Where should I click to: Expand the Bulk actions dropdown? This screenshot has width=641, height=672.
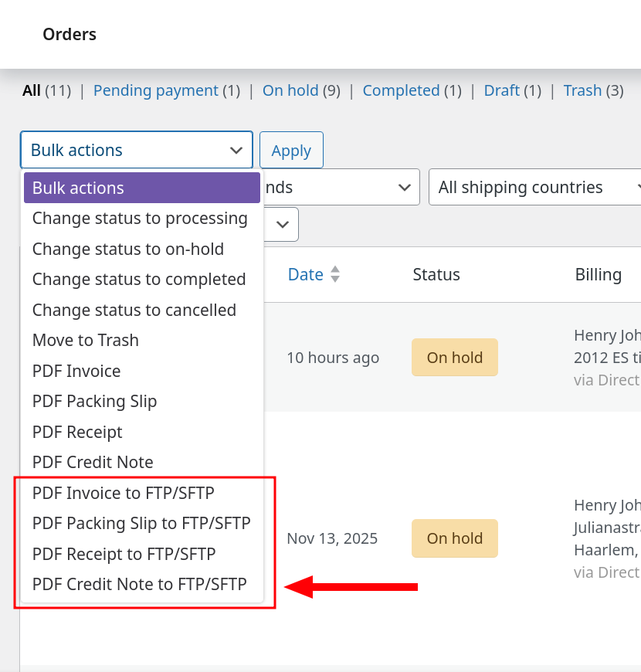[x=136, y=150]
